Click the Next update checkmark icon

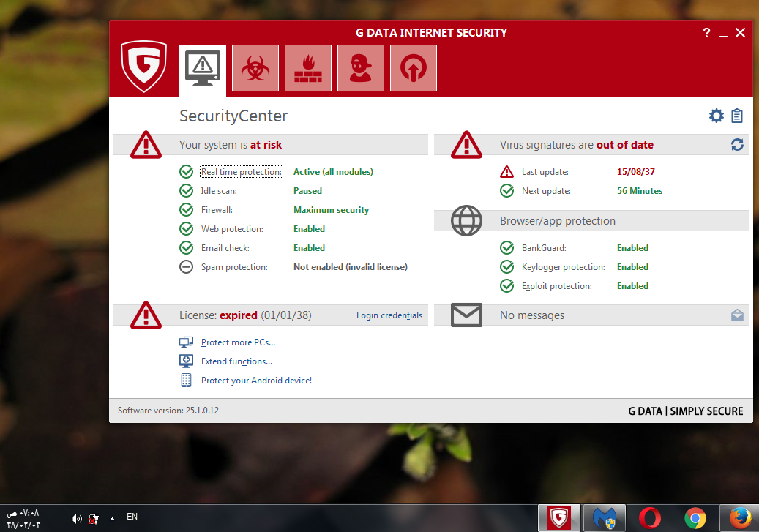click(506, 191)
